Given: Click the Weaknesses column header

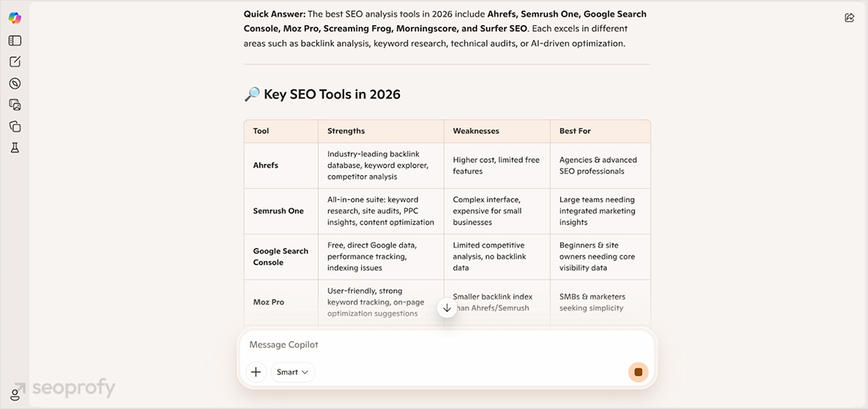Looking at the screenshot, I should tap(476, 131).
